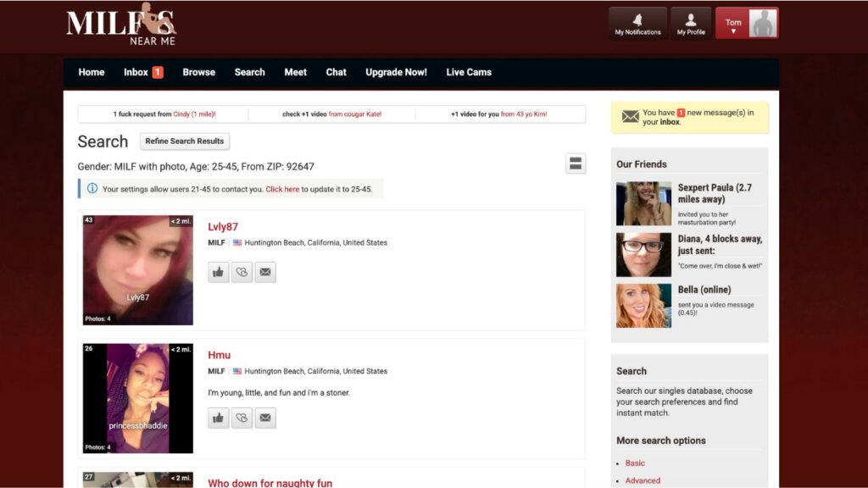The height and width of the screenshot is (488, 868).
Task: Go to the Browse menu item
Action: 198,72
